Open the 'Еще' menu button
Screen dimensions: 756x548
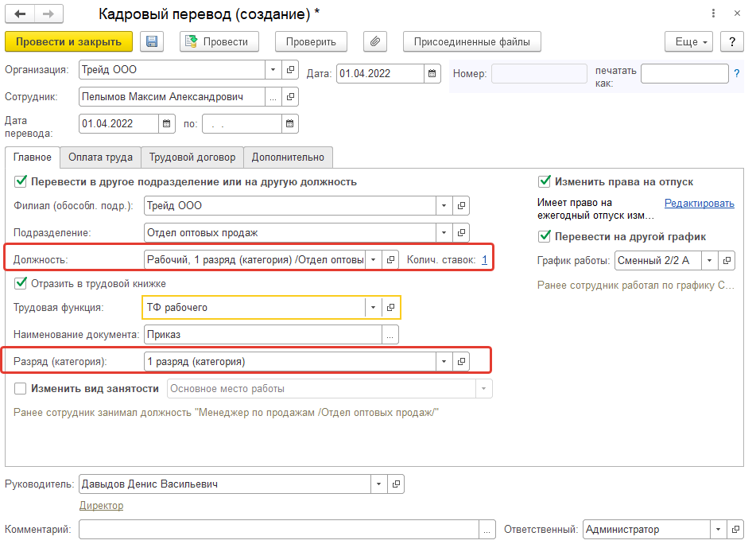coord(688,42)
